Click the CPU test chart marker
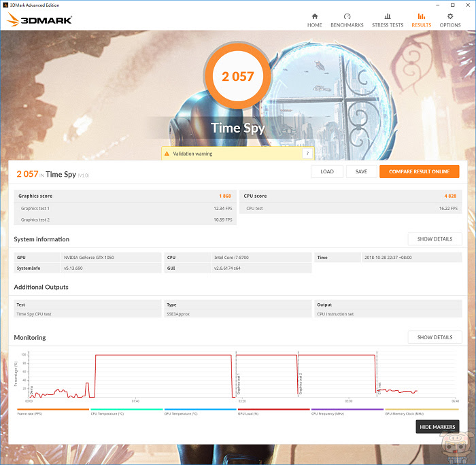This screenshot has height=465, width=476. 379,388
